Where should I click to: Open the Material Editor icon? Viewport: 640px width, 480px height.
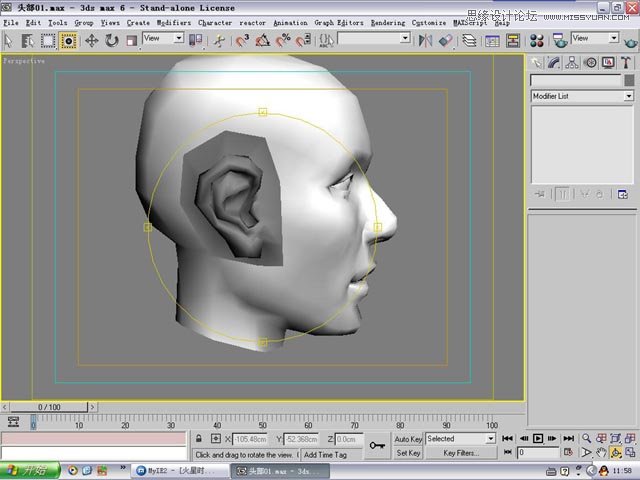537,41
